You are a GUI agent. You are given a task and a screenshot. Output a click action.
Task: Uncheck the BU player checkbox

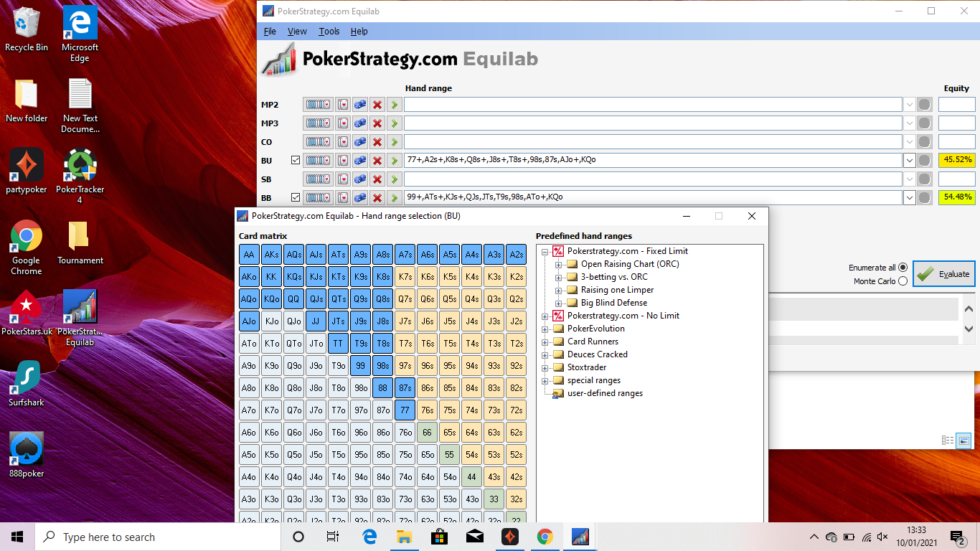(296, 160)
